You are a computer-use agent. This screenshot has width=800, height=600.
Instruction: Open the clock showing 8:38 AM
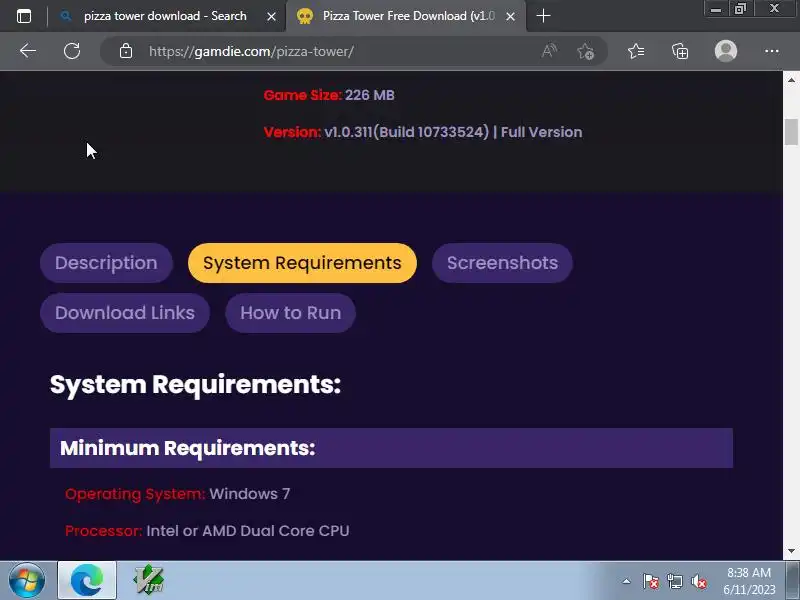(749, 581)
